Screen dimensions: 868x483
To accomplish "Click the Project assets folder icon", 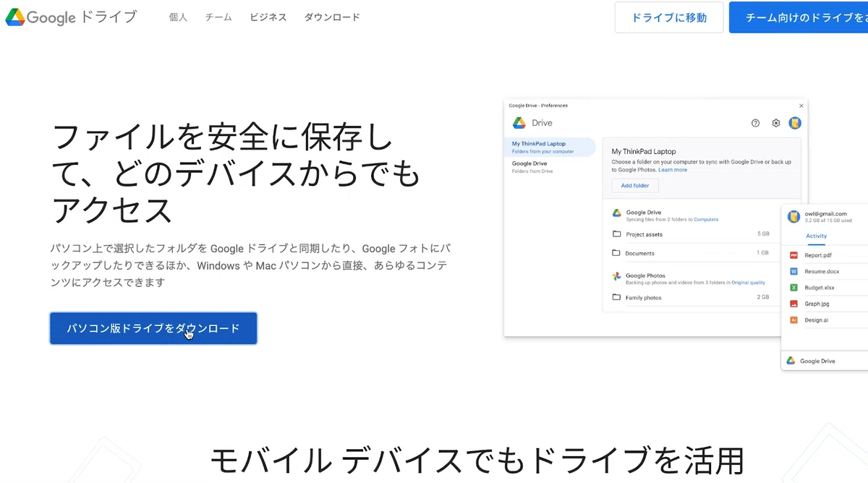I will point(617,234).
